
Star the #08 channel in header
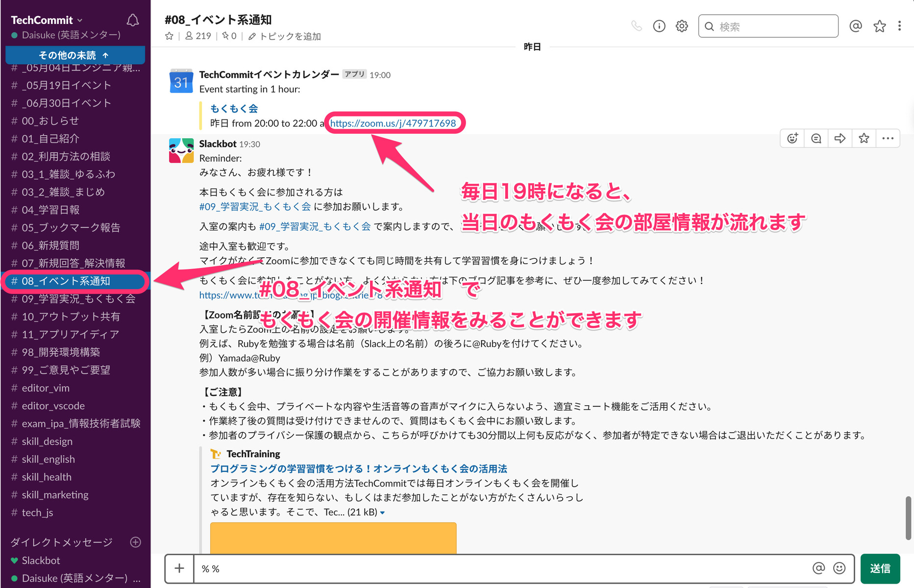(169, 36)
